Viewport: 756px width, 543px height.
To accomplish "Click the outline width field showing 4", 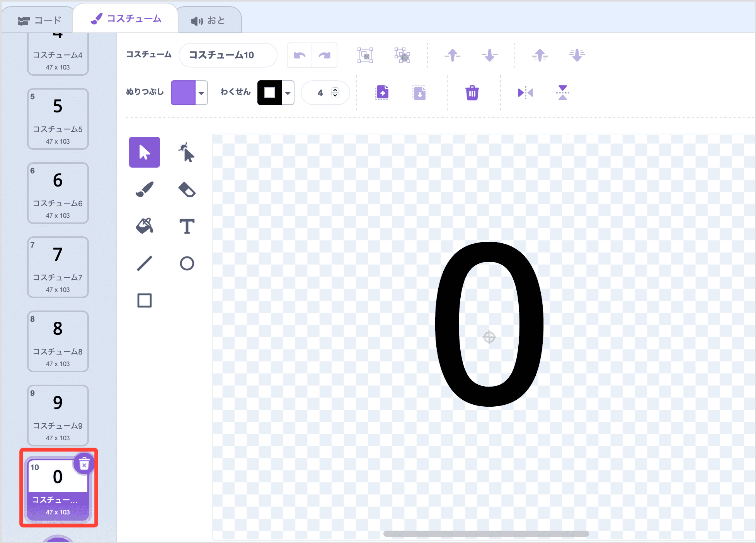I will tap(325, 93).
